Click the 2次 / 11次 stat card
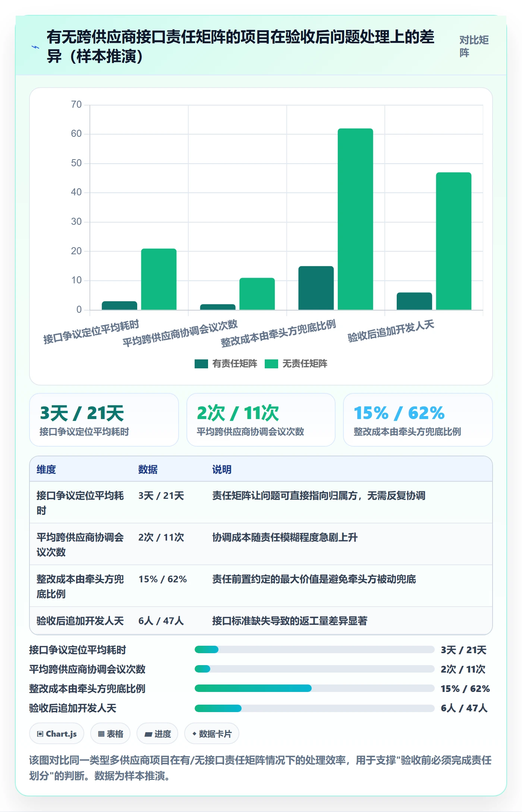Screen dimensions: 522x812 click(x=261, y=420)
